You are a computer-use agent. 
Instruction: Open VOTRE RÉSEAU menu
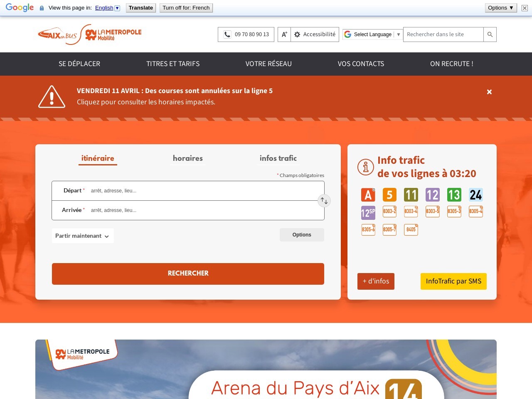click(268, 64)
